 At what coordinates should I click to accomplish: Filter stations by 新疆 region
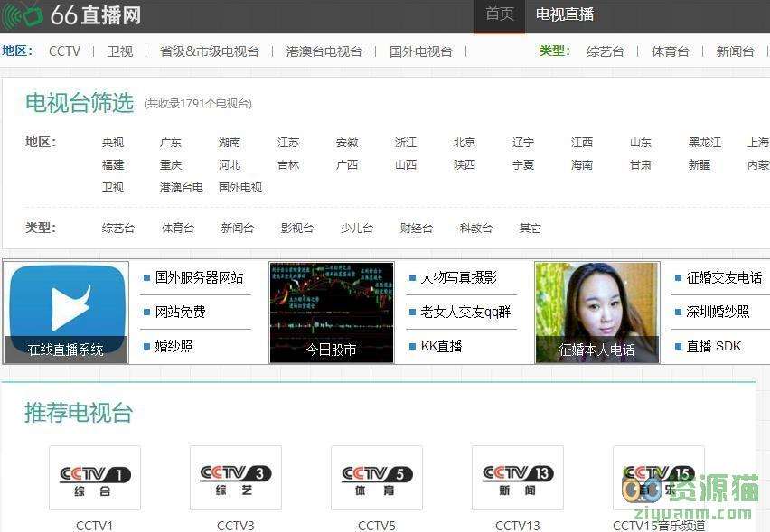[700, 165]
